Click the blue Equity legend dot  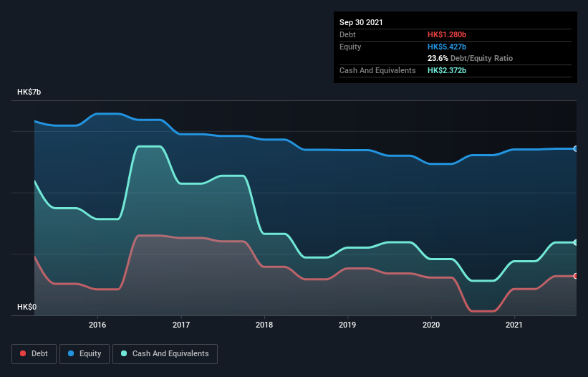pyautogui.click(x=71, y=353)
